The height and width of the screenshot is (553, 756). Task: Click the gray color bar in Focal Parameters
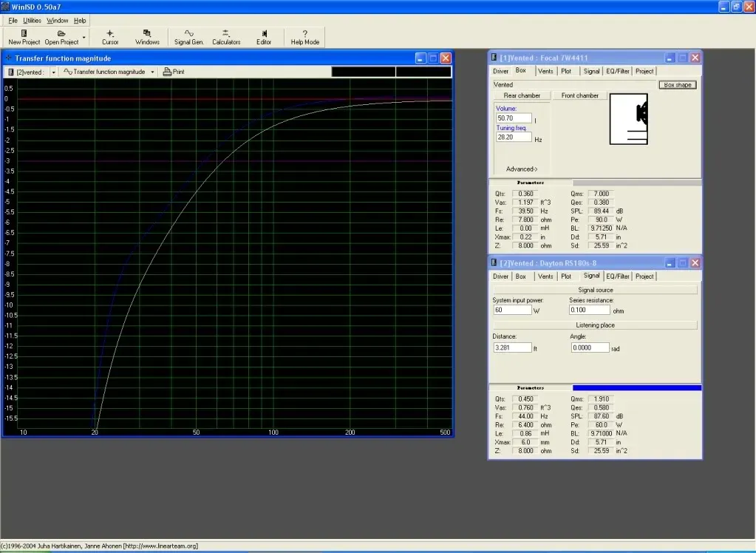tap(637, 183)
